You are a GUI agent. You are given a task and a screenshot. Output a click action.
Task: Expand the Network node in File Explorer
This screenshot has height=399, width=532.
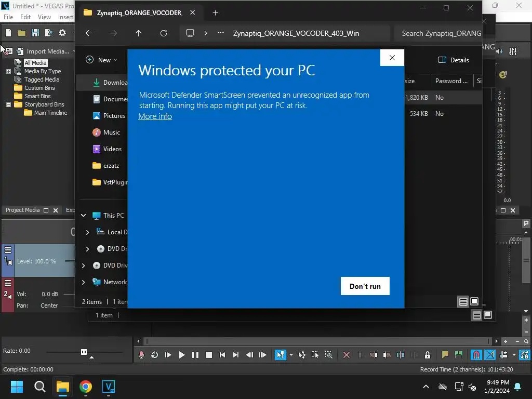83,282
